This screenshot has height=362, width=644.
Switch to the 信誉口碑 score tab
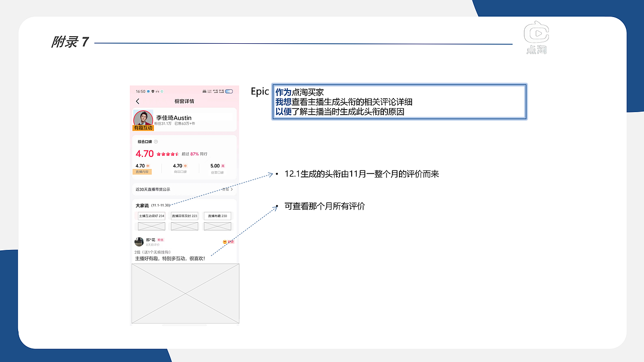[217, 171]
